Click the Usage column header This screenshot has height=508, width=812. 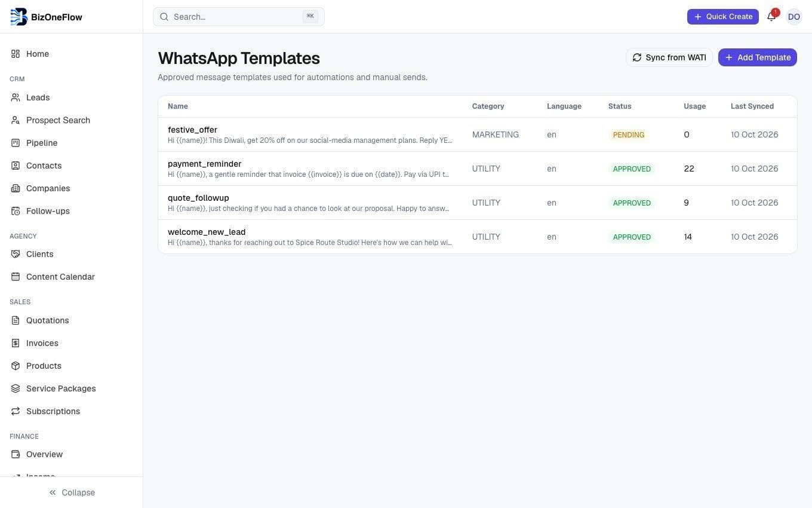coord(695,106)
